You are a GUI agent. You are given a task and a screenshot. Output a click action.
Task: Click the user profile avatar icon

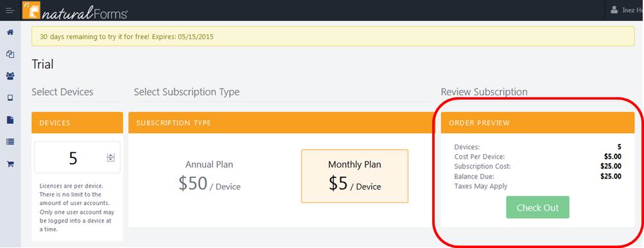click(614, 10)
